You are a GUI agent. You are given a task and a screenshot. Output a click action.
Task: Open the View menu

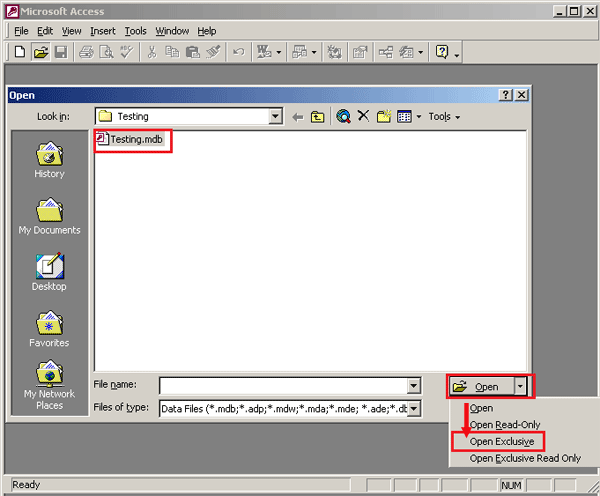72,31
